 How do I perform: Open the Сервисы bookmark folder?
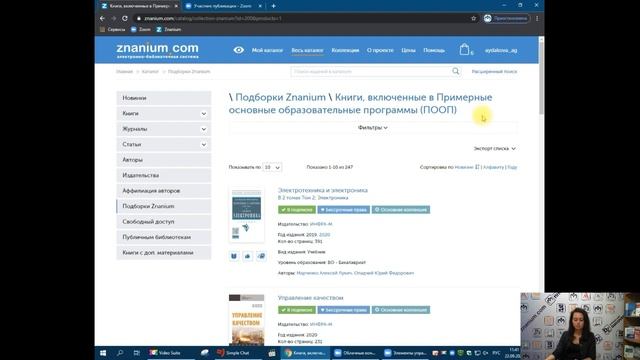(113, 29)
